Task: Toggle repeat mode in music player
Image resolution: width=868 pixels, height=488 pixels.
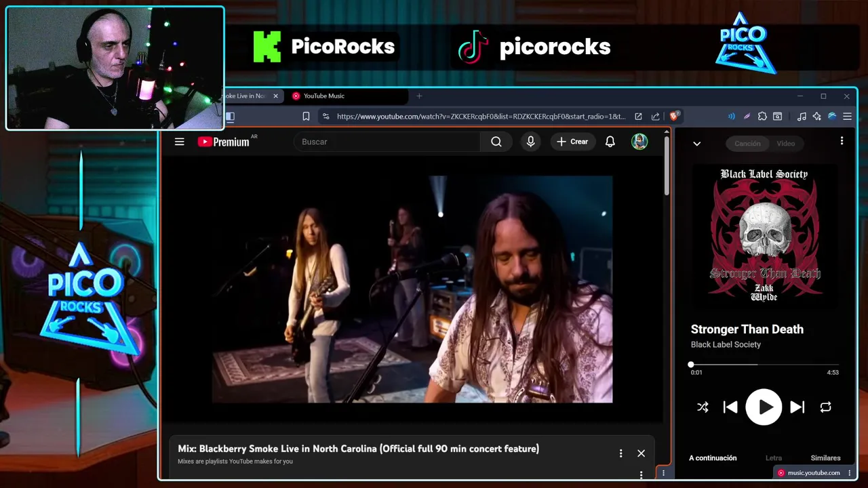Action: click(825, 407)
